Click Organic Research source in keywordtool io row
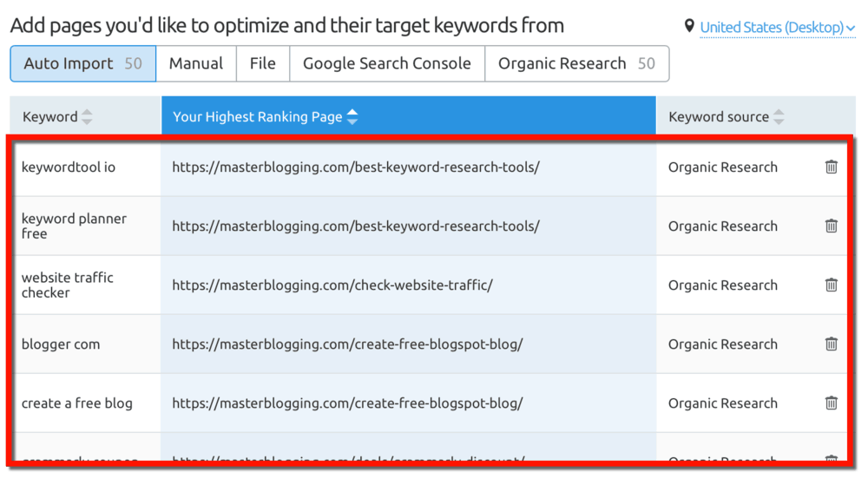868x478 pixels. point(722,167)
